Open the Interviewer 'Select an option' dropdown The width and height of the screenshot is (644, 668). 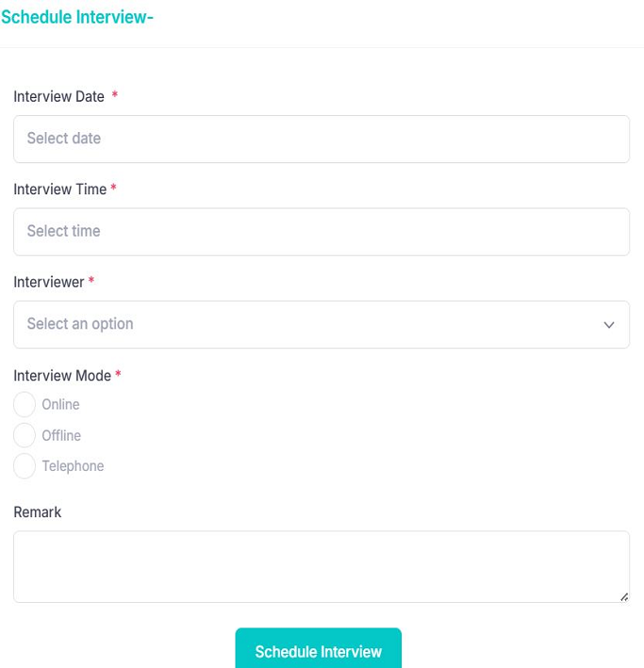[302, 325]
